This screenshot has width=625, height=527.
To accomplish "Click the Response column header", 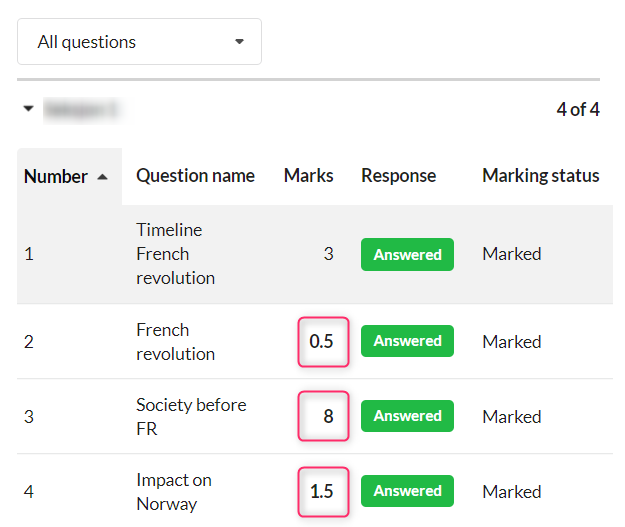I will coord(398,176).
